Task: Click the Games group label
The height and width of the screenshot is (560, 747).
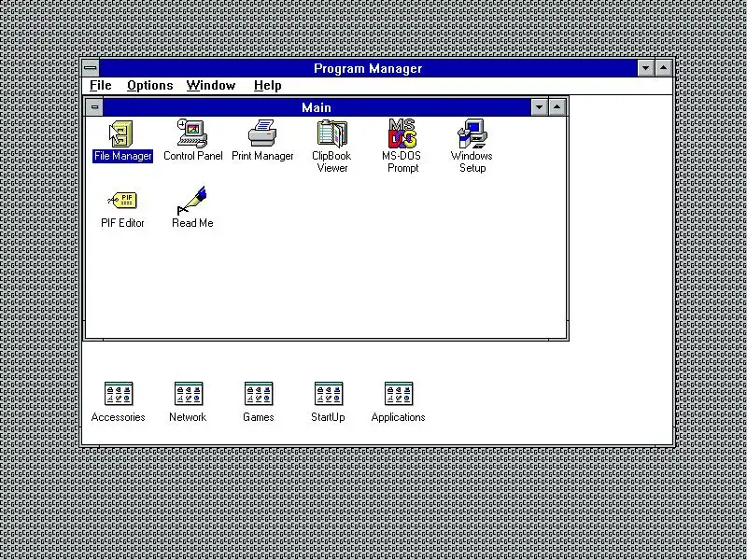Action: pyautogui.click(x=259, y=417)
